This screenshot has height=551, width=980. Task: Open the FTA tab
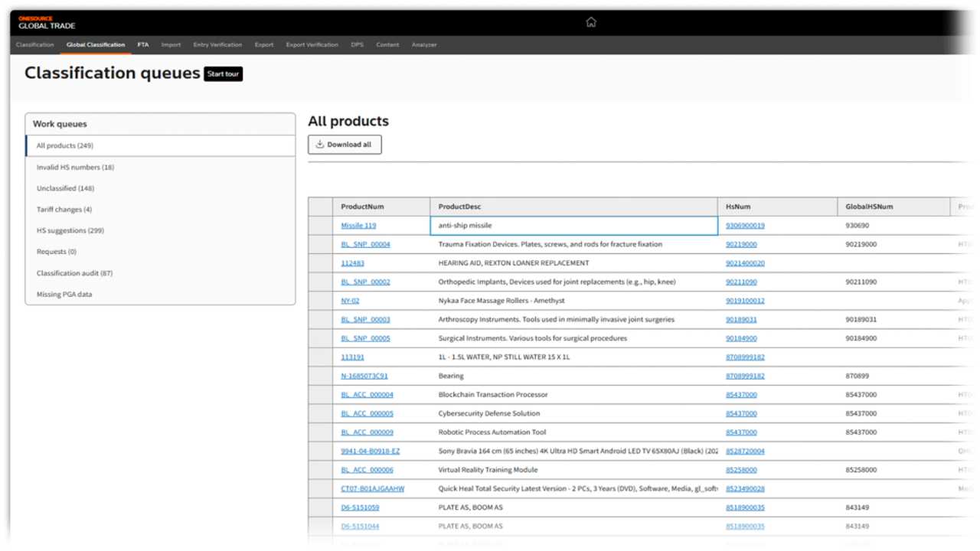click(143, 45)
